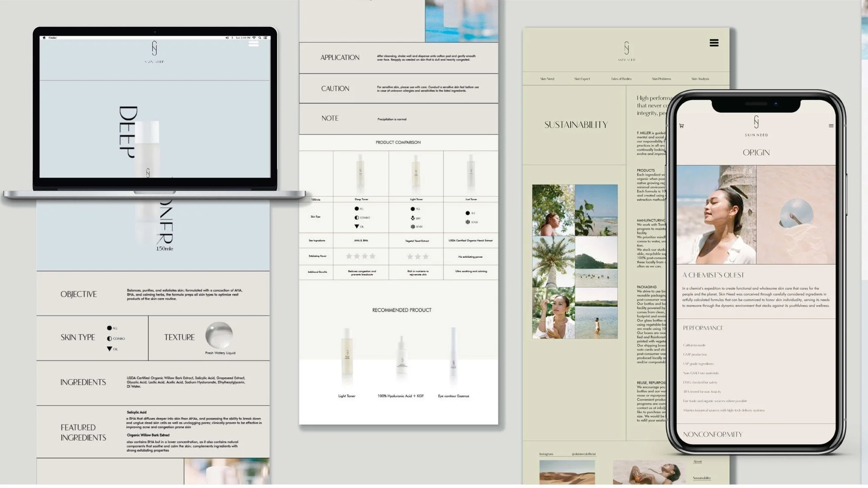Click the Wi-Fi icon in laptop menu bar
This screenshot has width=868, height=488.
(254, 38)
